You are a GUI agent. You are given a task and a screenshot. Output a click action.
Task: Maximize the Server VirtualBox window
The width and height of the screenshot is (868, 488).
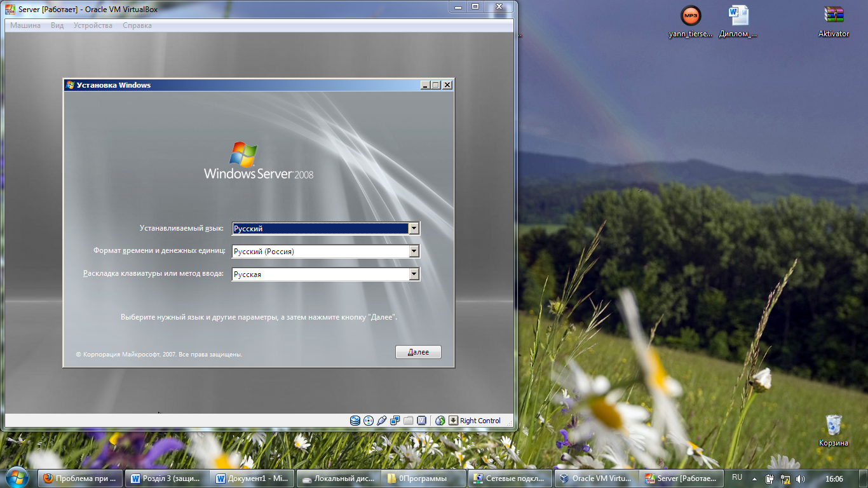click(475, 6)
